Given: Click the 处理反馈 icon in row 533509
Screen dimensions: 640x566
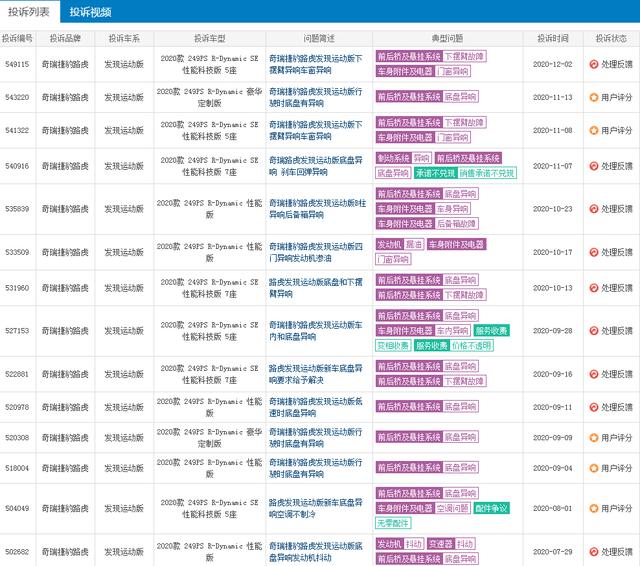Looking at the screenshot, I should point(594,252).
